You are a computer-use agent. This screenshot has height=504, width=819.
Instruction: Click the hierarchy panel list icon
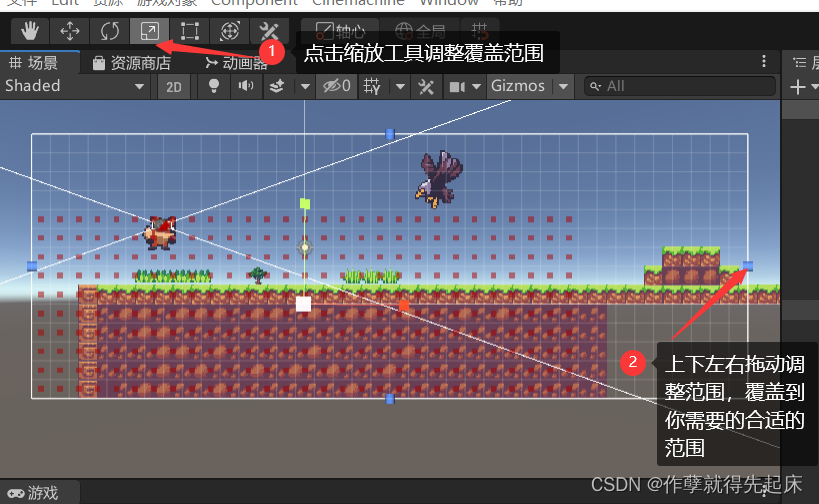[x=800, y=63]
